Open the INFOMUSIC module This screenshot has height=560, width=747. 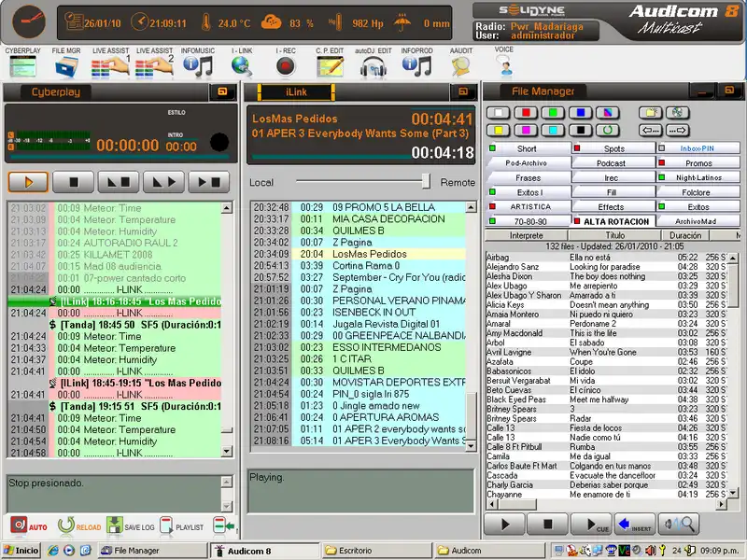[x=198, y=66]
